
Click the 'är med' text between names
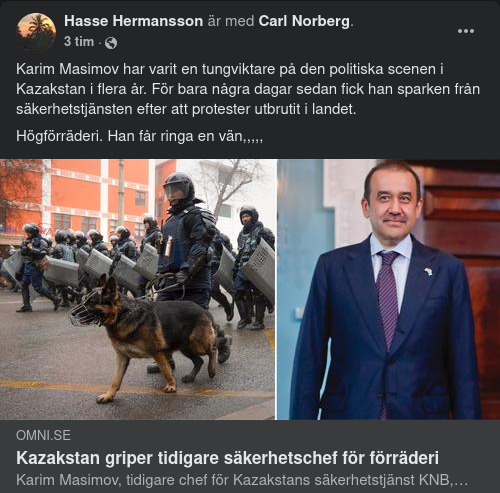tap(231, 21)
